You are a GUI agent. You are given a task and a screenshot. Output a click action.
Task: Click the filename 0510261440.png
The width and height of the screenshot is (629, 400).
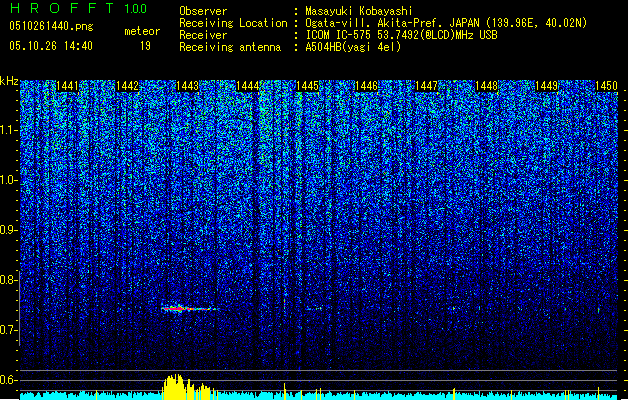tap(51, 26)
